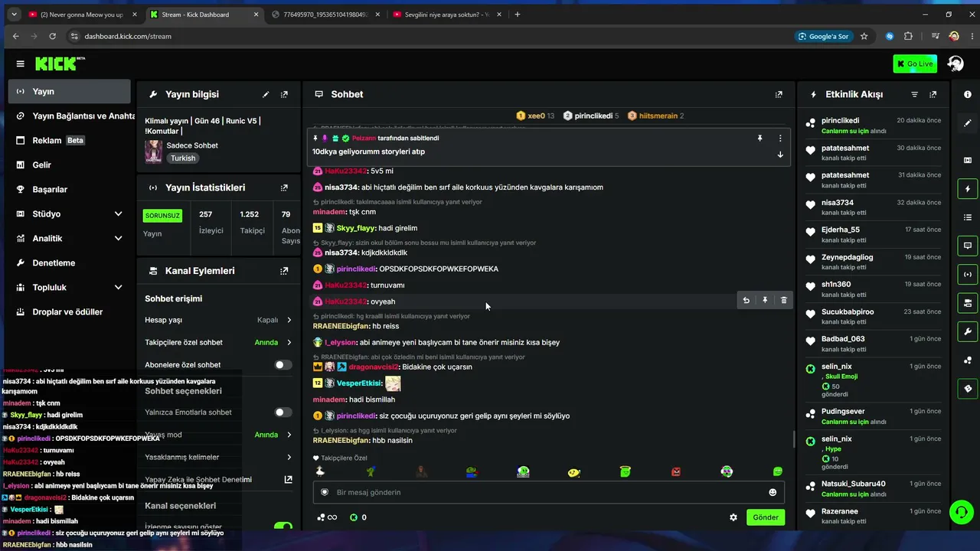Open the info icon in right toolbar

pyautogui.click(x=968, y=94)
